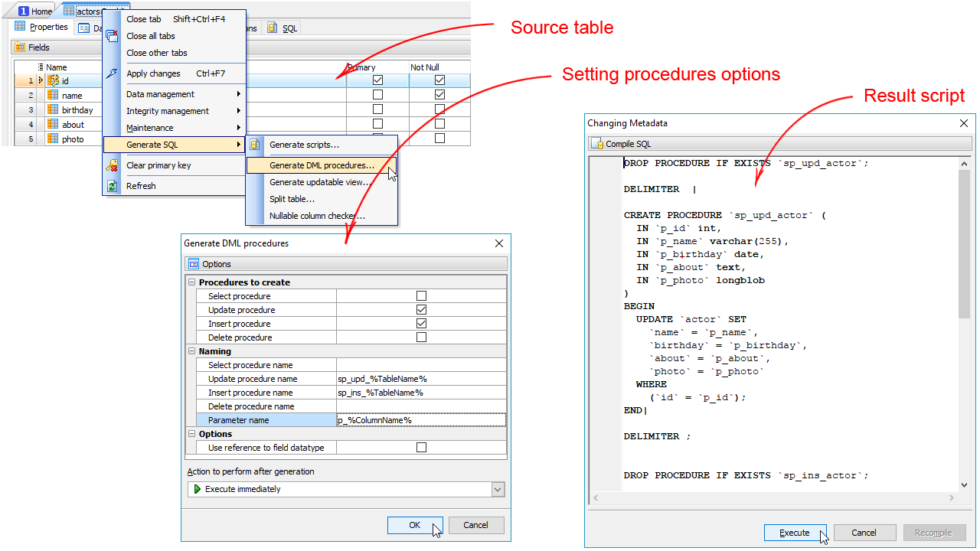
Task: Click Cancel in Generate DML procedures dialog
Action: point(475,525)
